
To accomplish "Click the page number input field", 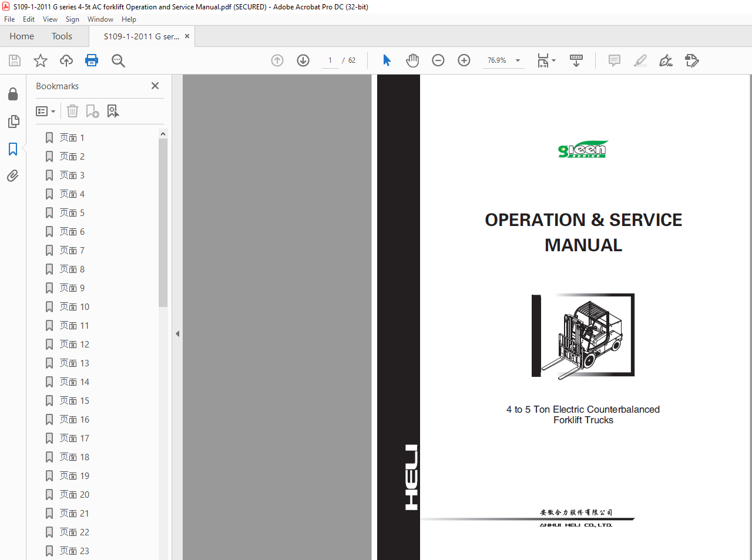I will (330, 60).
